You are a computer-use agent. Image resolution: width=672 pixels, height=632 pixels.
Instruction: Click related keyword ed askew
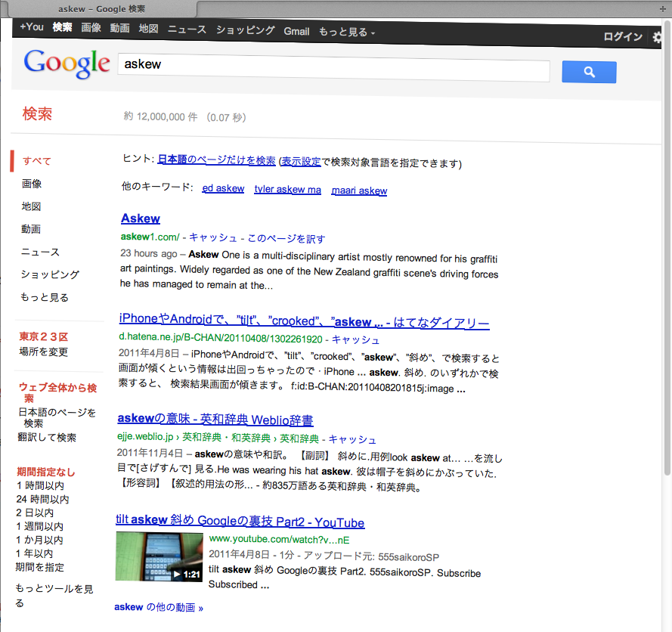tap(223, 188)
